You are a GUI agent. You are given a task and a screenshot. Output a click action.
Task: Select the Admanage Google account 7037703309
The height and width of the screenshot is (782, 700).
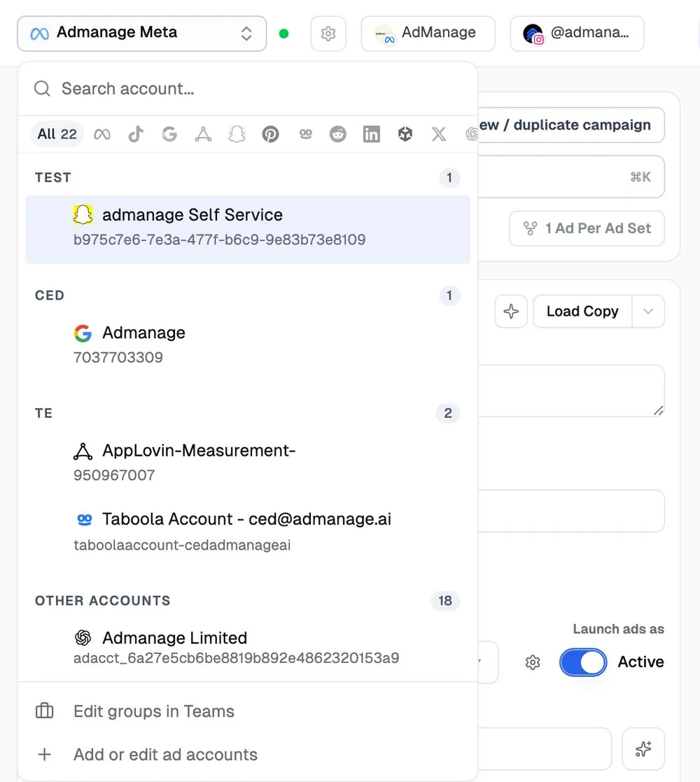point(248,344)
